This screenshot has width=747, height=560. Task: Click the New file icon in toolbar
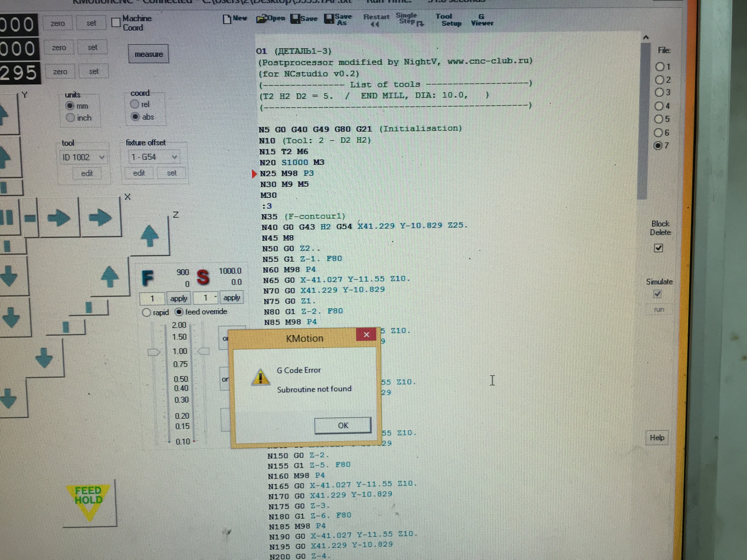coord(227,19)
